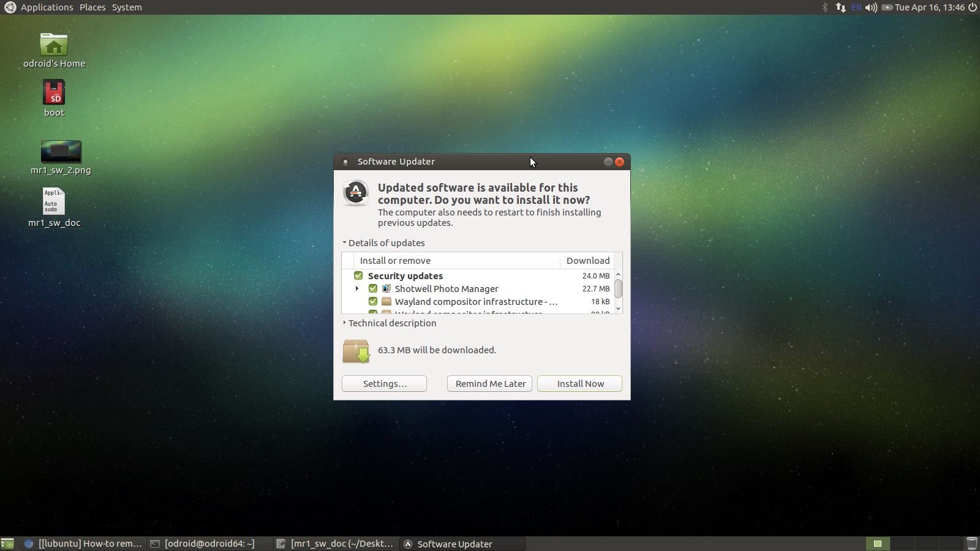Collapse the Details of updates section
The height and width of the screenshot is (551, 980).
[345, 243]
